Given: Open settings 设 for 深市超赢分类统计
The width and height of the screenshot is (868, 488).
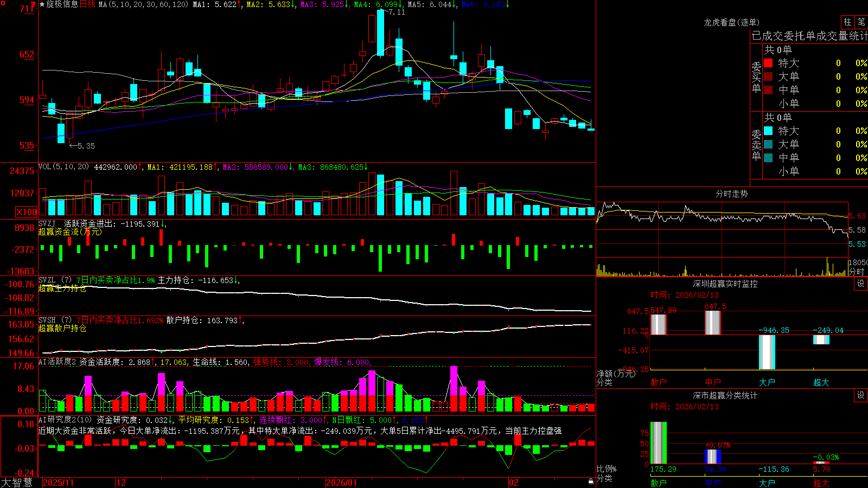Looking at the screenshot, I should point(861,395).
